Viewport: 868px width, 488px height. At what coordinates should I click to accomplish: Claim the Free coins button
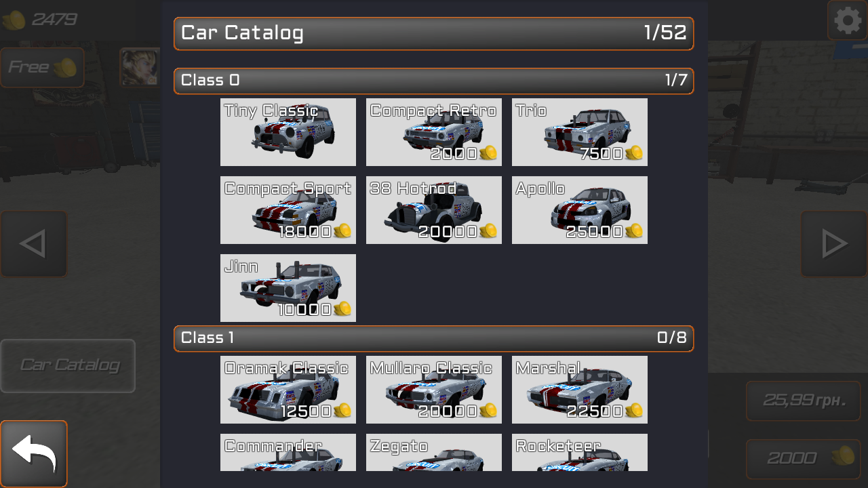42,68
